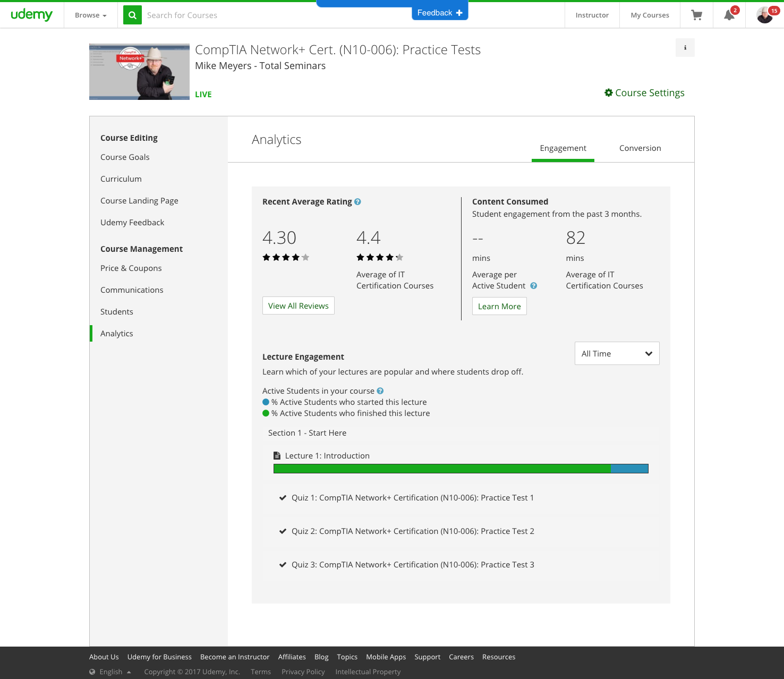Open Curriculum in sidebar
784x679 pixels.
(121, 179)
